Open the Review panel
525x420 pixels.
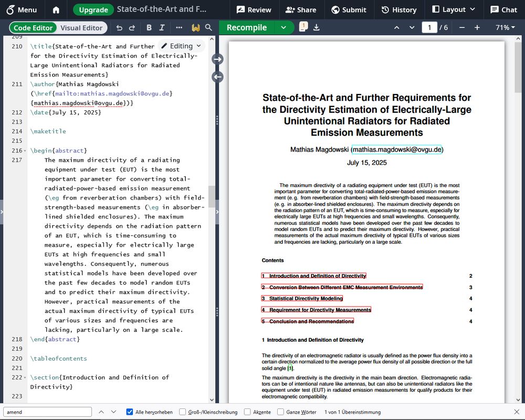pyautogui.click(x=254, y=10)
